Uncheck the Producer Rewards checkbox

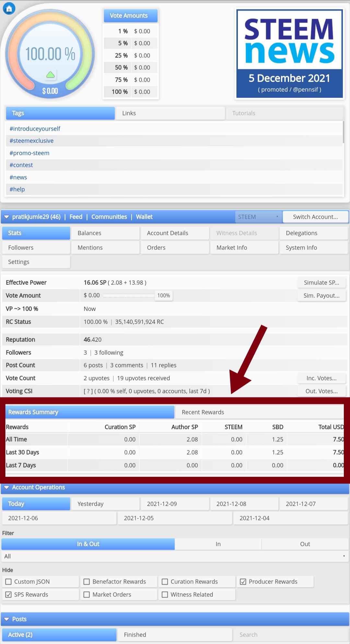(243, 582)
